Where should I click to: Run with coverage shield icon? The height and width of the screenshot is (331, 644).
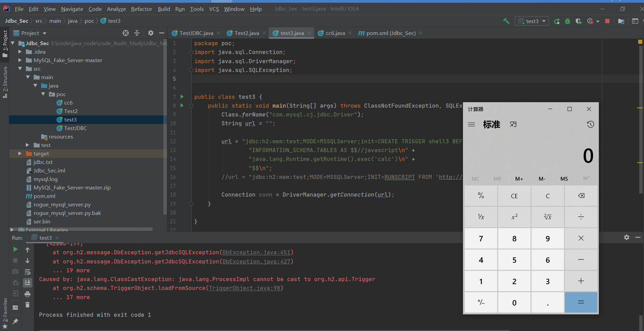tap(578, 21)
